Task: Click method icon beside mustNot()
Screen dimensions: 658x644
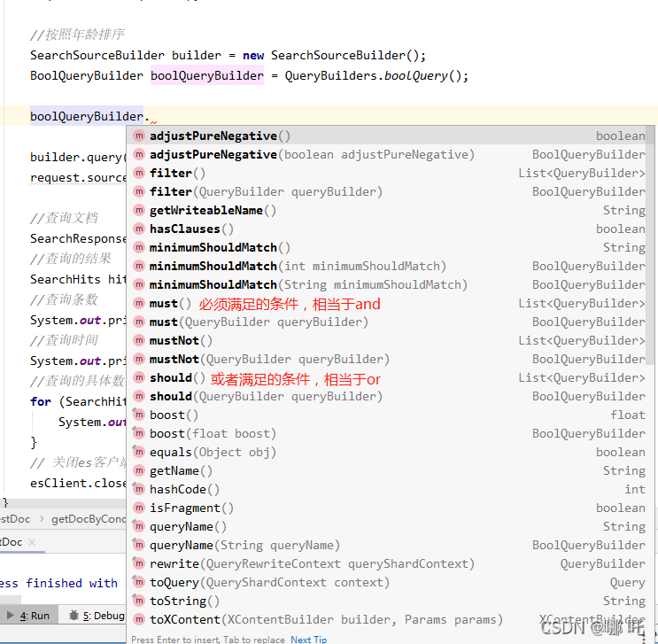Action: [139, 340]
